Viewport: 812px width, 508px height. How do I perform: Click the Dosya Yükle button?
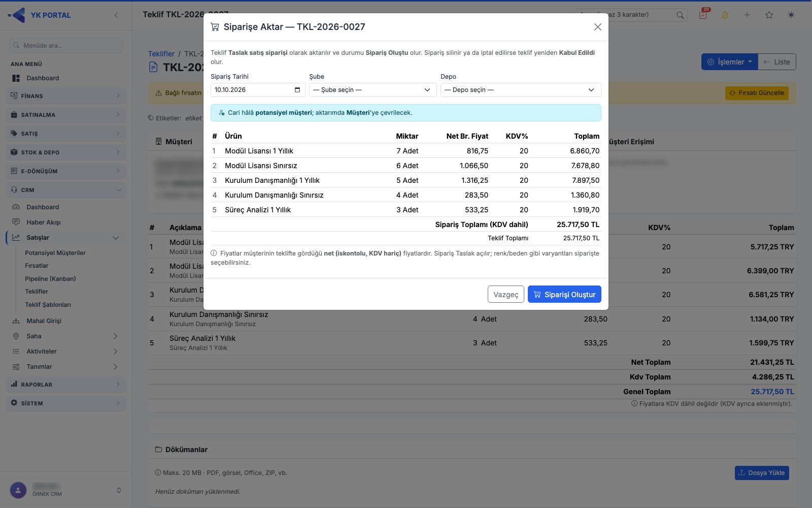[x=762, y=473]
